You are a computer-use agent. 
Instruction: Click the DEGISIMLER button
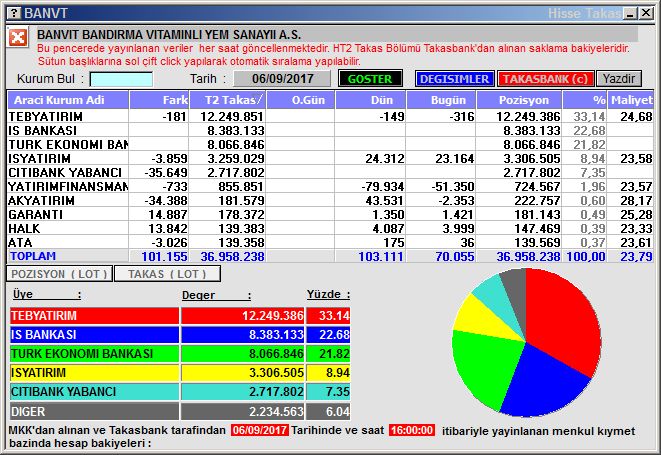[x=454, y=79]
